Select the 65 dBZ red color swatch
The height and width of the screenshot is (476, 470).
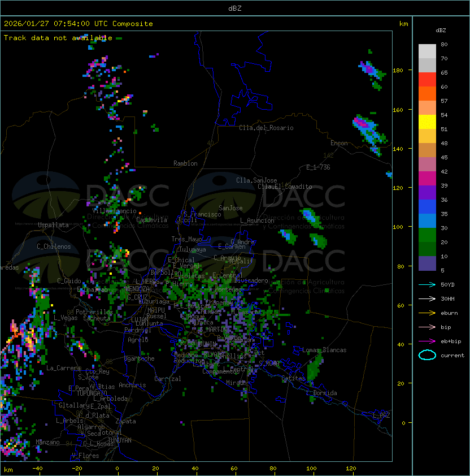tap(427, 79)
